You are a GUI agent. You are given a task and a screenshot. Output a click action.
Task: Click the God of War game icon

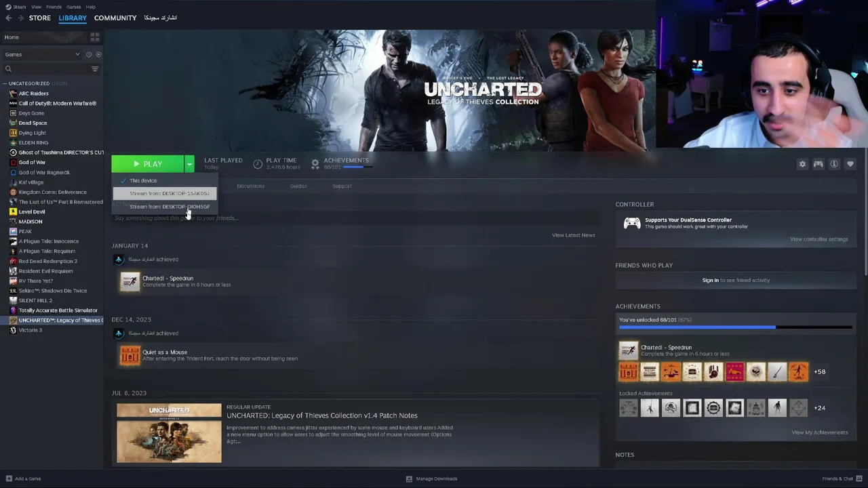tap(13, 163)
